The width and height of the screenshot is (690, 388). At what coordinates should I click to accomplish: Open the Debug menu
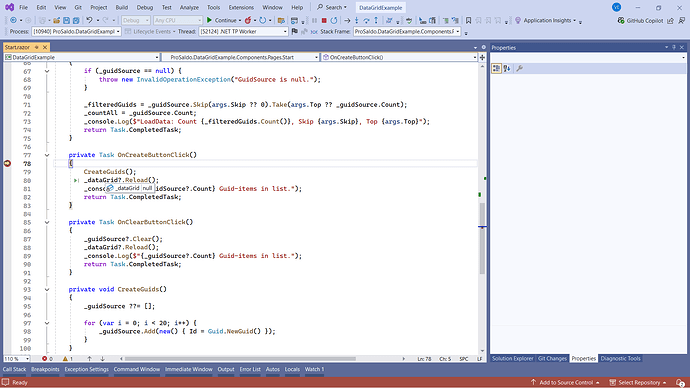(x=144, y=7)
